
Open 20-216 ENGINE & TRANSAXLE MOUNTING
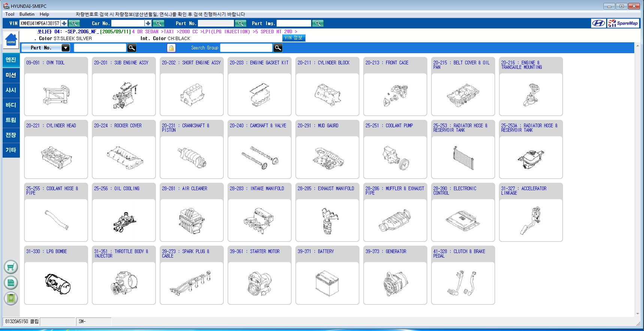click(x=531, y=86)
